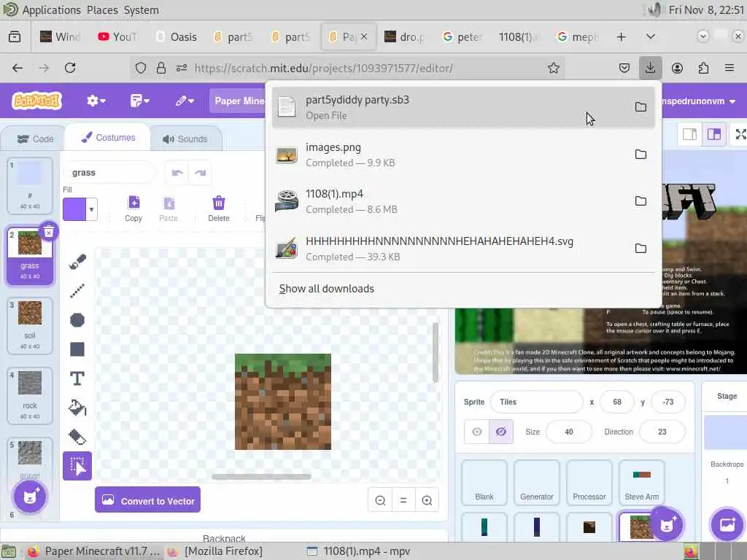Open Firefox hamburger application menu
Image resolution: width=747 pixels, height=560 pixels.
729,68
